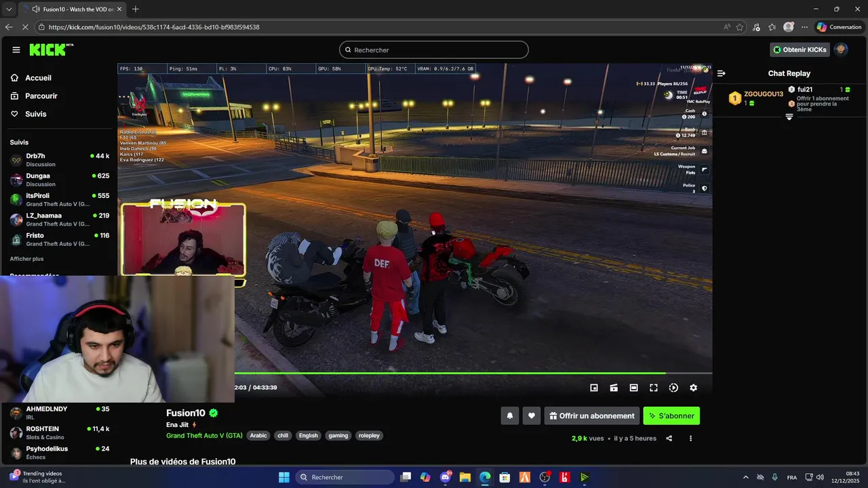Viewport: 868px width, 488px height.
Task: Open the Fristo followed channel
Action: (60, 239)
